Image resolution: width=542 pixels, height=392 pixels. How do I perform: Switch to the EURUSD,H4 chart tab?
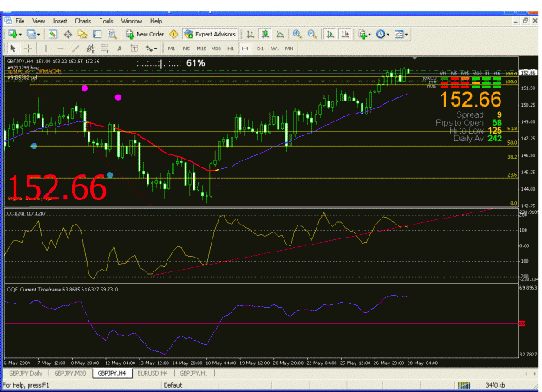coord(153,373)
